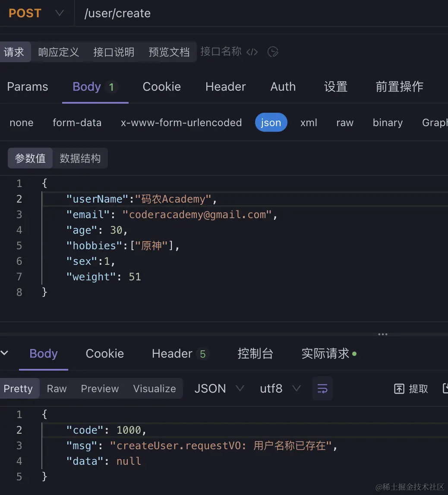Switch to the 请求 tab
448x495 pixels.
pyautogui.click(x=14, y=52)
